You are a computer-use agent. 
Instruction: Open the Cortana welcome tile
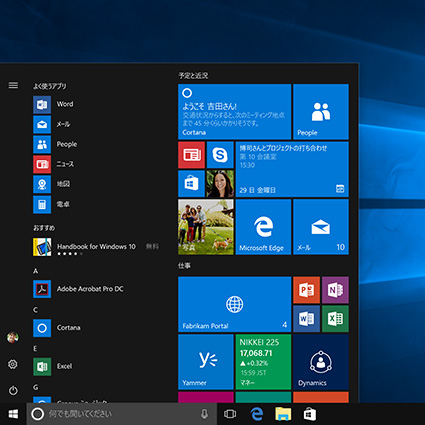(x=235, y=112)
